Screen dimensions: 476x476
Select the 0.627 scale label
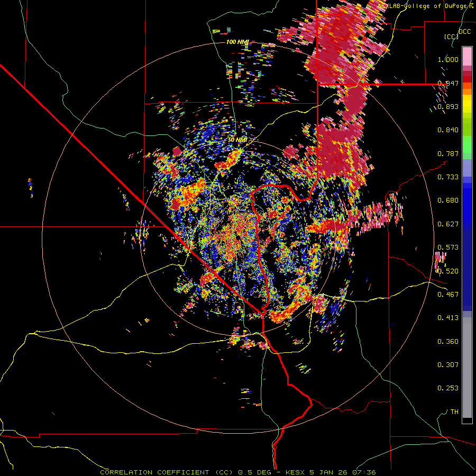tap(448, 224)
